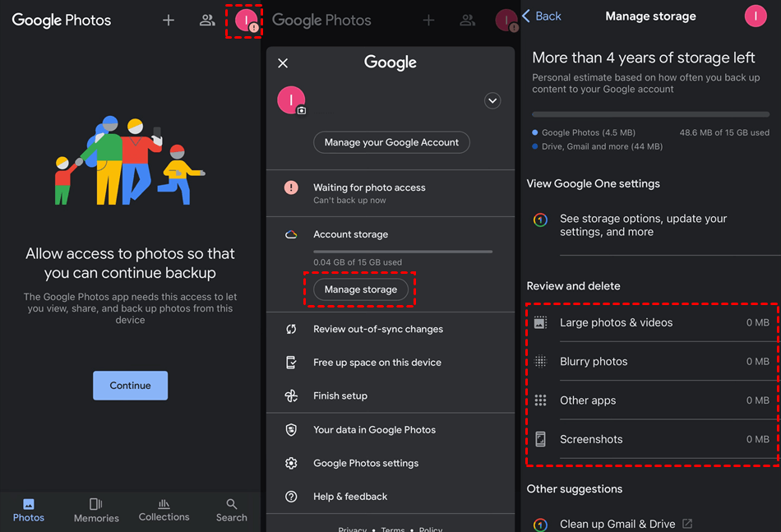781x532 pixels.
Task: Click the Policy link at the panel bottom
Action: tap(430, 529)
